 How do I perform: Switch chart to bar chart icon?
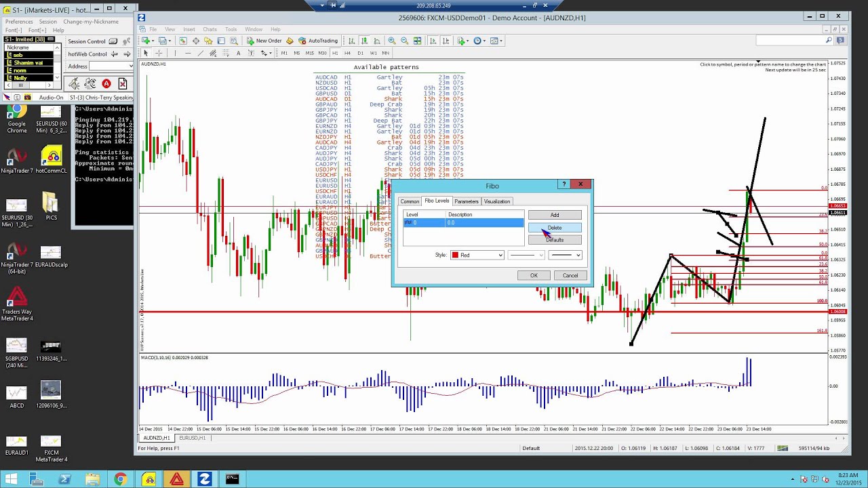click(351, 41)
